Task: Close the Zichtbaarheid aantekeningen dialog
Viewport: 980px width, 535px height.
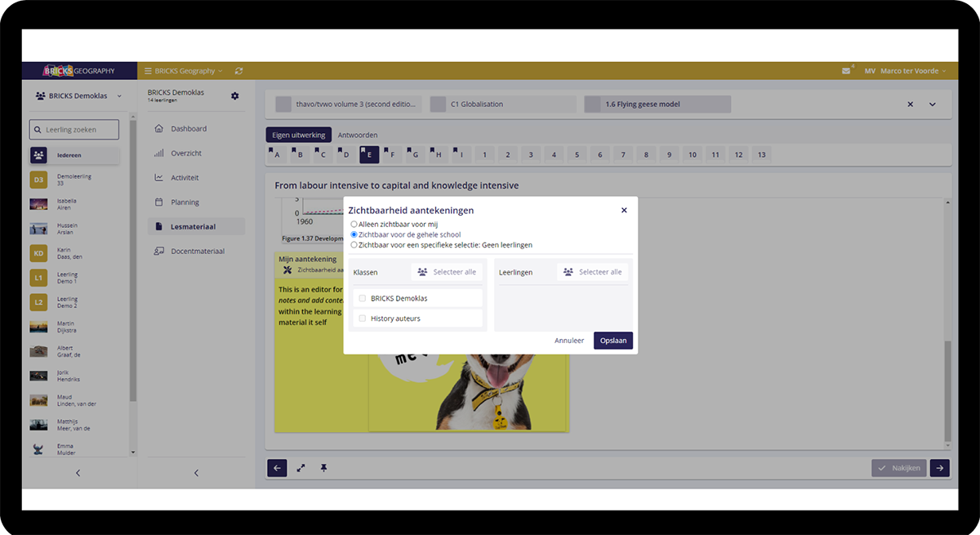Action: [x=624, y=210]
